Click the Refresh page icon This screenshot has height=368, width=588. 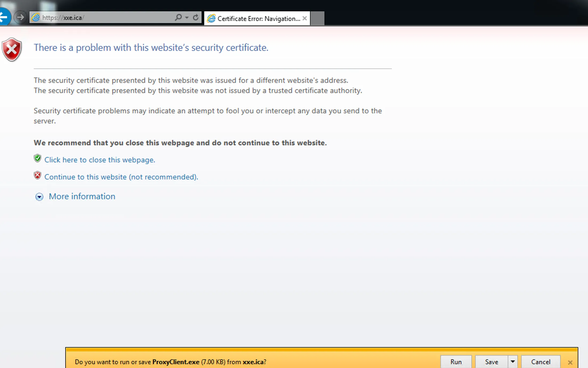196,18
